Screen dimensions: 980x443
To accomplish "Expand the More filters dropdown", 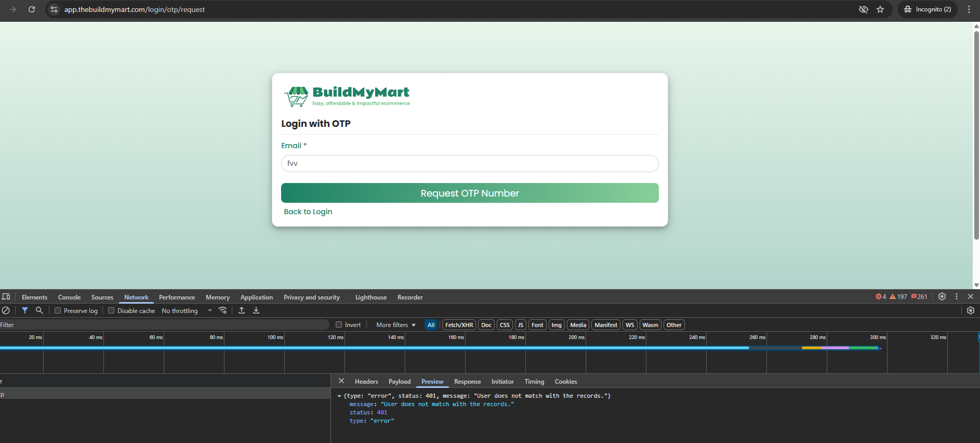I will pos(396,325).
